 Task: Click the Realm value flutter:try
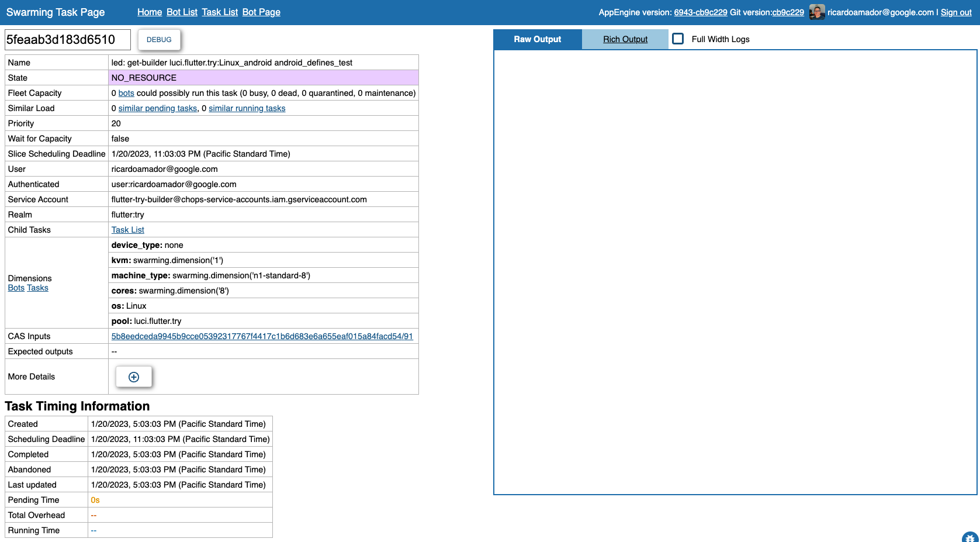pyautogui.click(x=128, y=215)
